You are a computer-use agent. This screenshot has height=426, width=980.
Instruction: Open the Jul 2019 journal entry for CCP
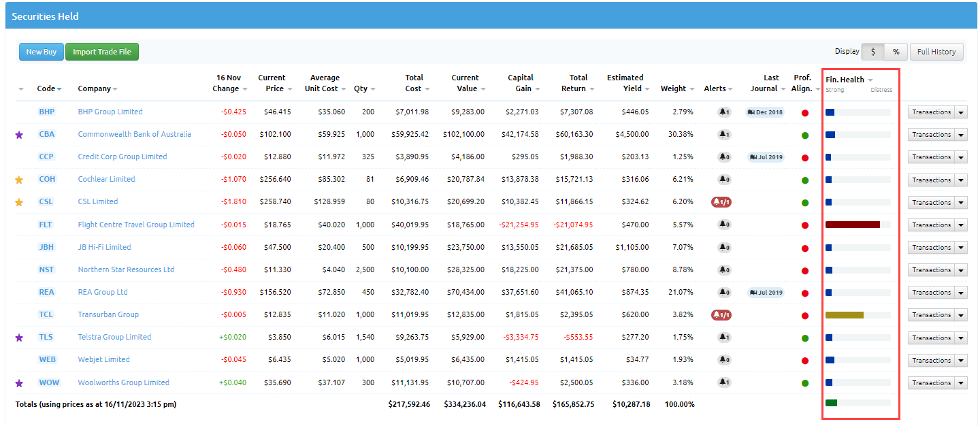pos(765,157)
